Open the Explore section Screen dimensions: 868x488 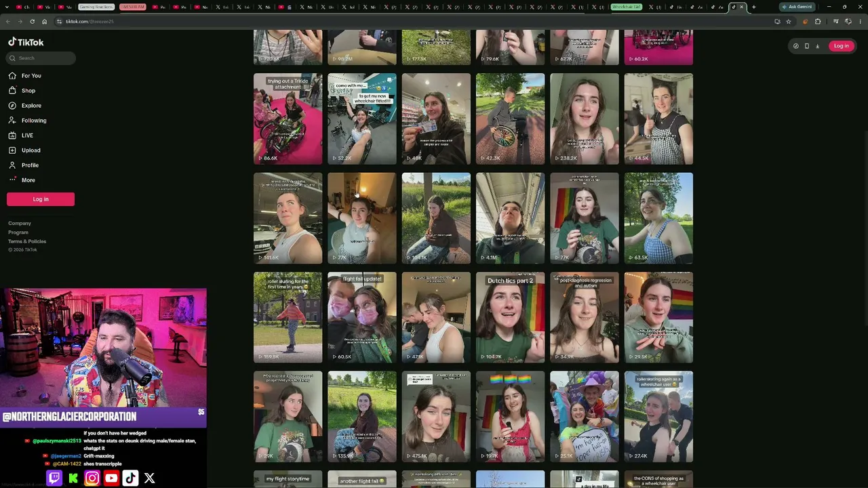[x=25, y=106]
